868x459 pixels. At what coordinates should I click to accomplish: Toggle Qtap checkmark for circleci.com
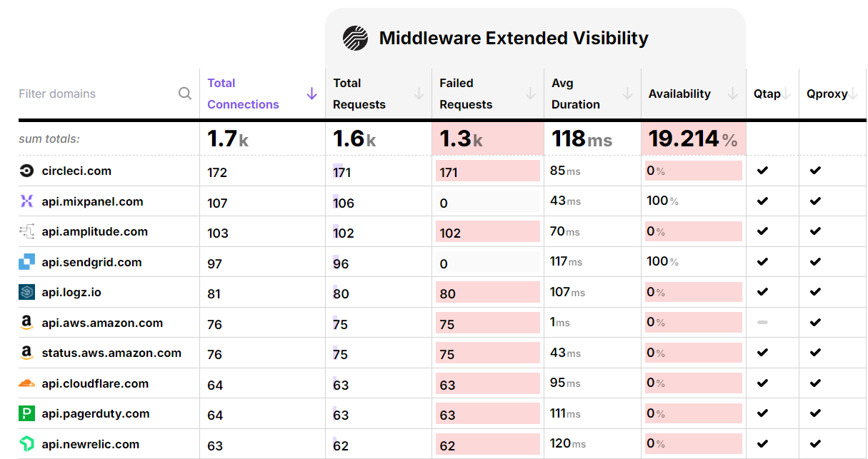(762, 171)
